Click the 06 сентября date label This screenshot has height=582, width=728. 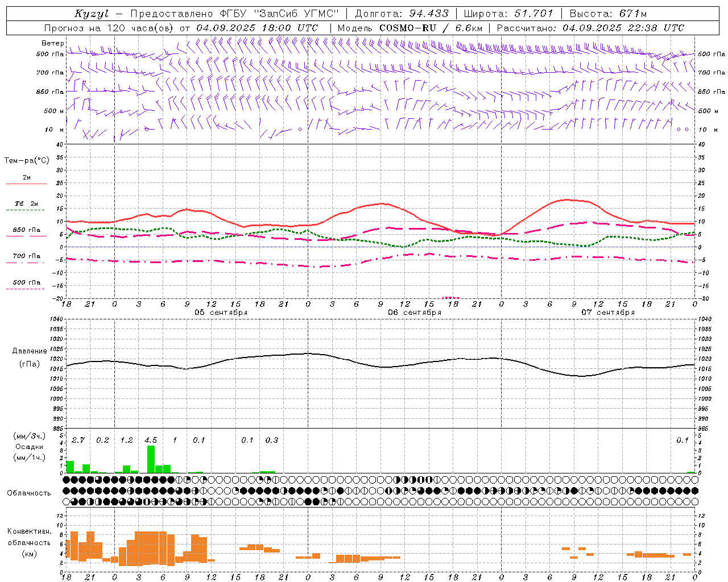[x=415, y=313]
